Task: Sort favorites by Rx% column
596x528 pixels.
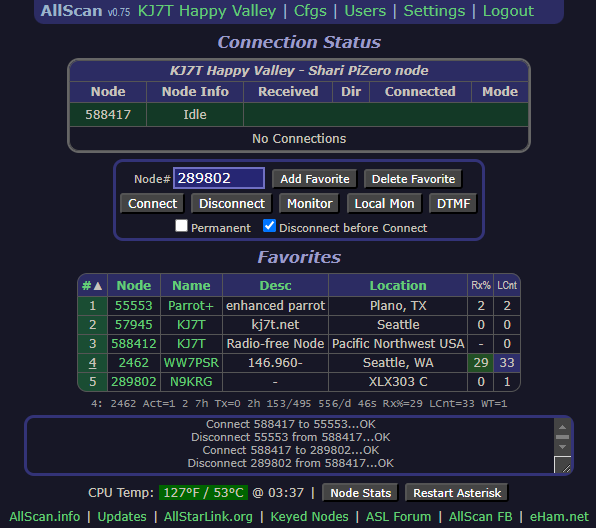Action: [480, 285]
